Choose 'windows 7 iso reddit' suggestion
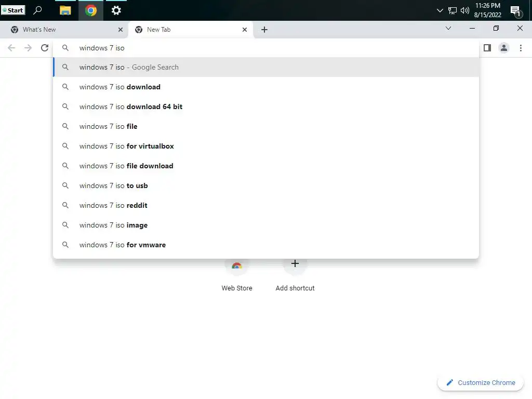532x399 pixels. [266, 205]
